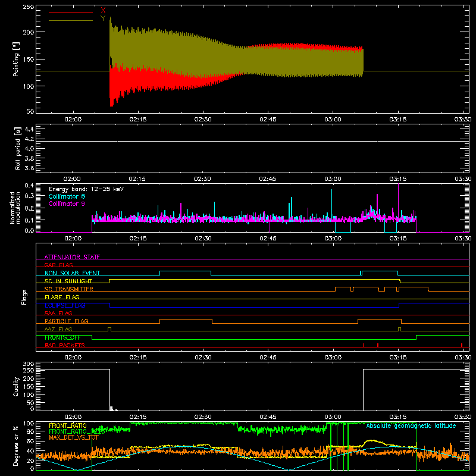Click the 02:45 tick under the modulation plot
Screen dimensions: 476x476
(x=268, y=239)
